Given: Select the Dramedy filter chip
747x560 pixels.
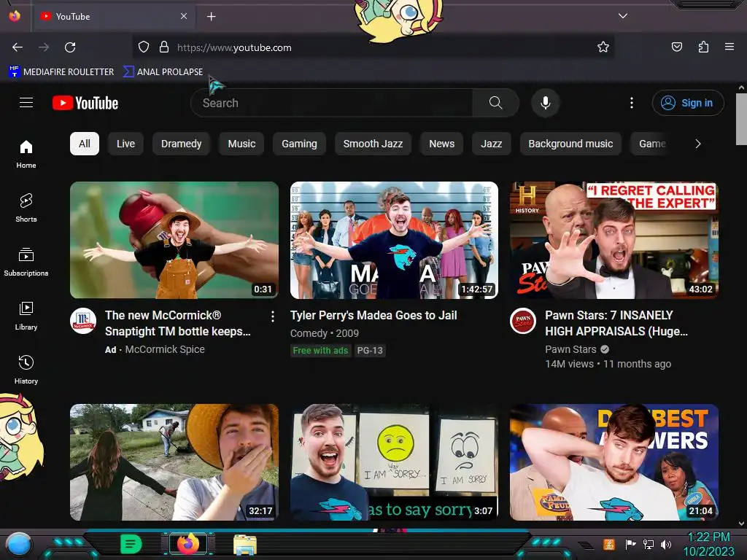Looking at the screenshot, I should click(182, 144).
